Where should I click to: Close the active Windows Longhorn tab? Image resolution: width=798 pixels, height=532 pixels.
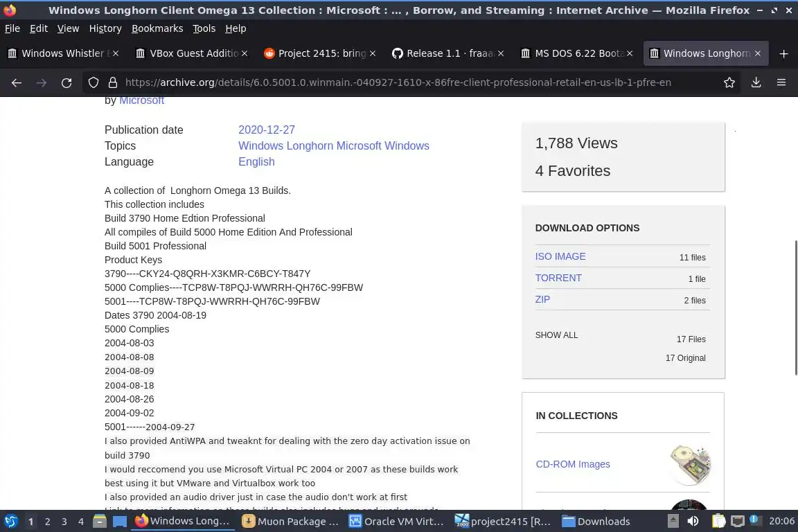point(758,53)
